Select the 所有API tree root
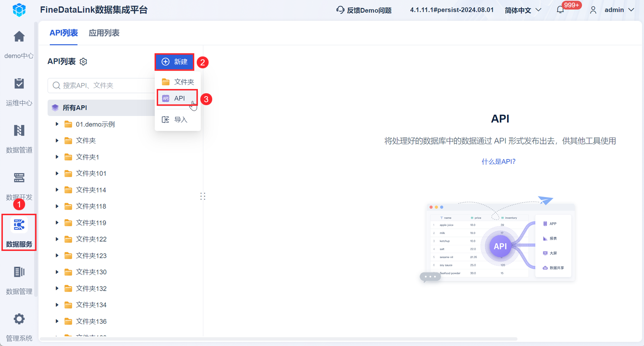The height and width of the screenshot is (346, 644). [101, 108]
